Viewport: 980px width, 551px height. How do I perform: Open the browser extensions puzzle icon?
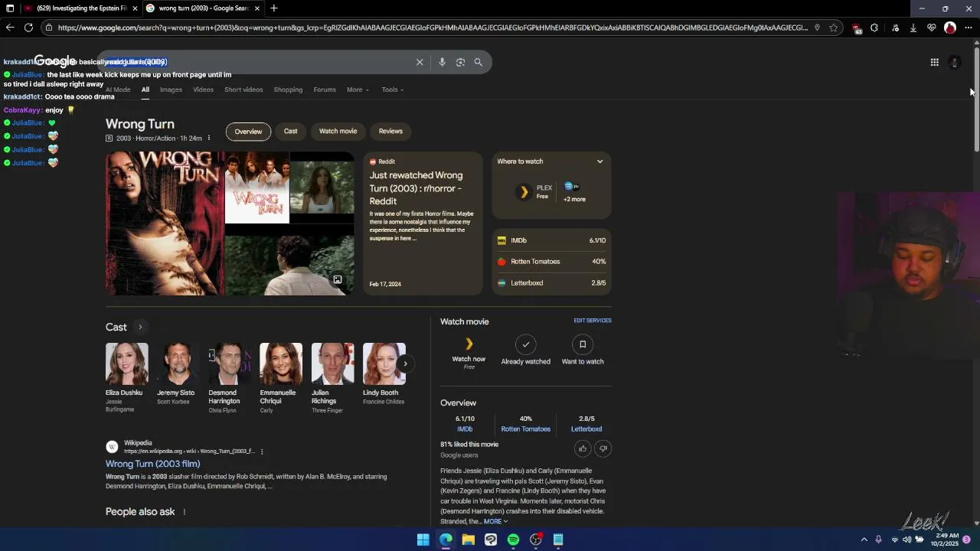(874, 28)
